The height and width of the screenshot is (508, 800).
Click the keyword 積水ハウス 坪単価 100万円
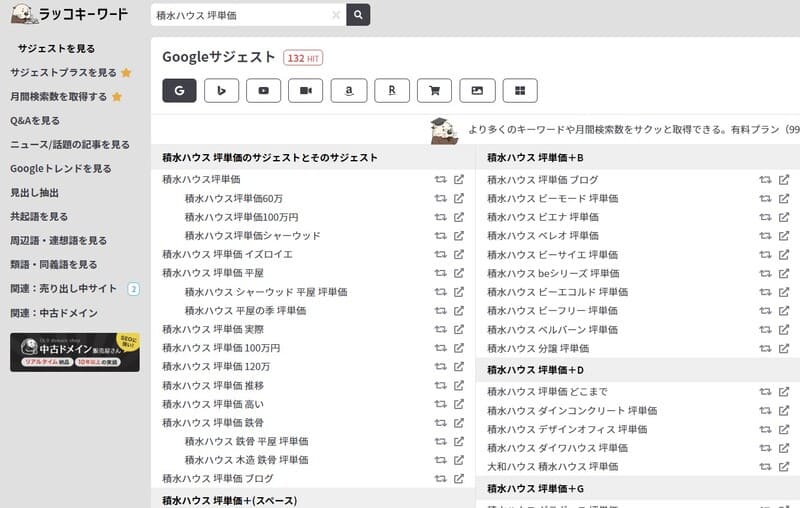click(221, 348)
